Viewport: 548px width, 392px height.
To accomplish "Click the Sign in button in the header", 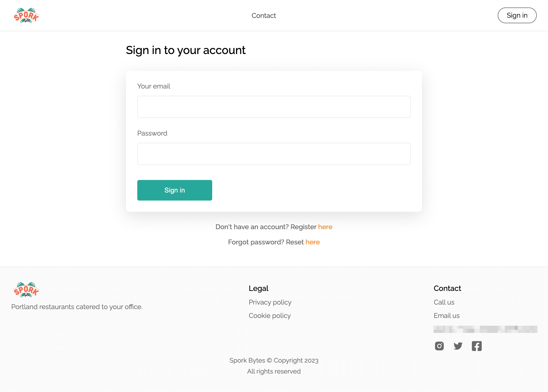I will click(517, 15).
